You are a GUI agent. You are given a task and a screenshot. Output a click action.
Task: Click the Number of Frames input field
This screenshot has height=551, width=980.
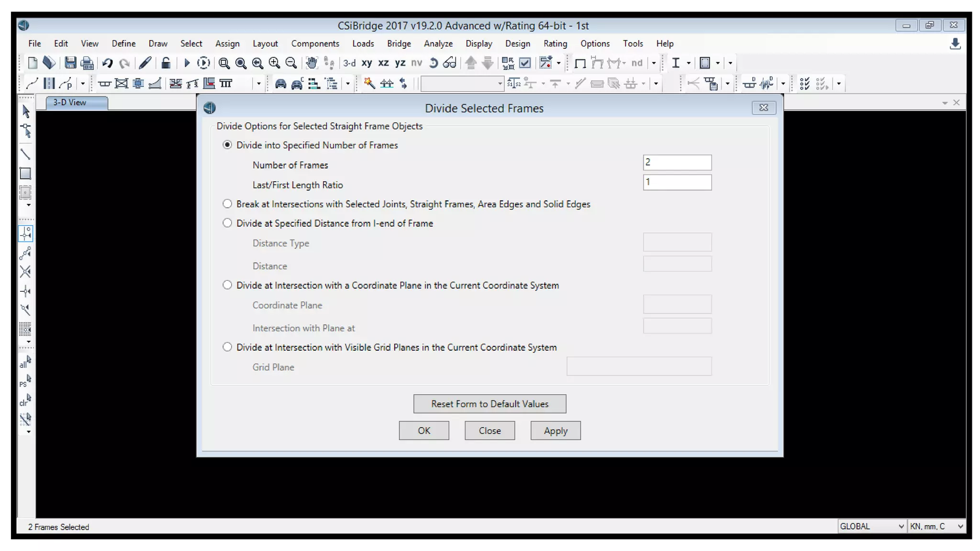[677, 162]
